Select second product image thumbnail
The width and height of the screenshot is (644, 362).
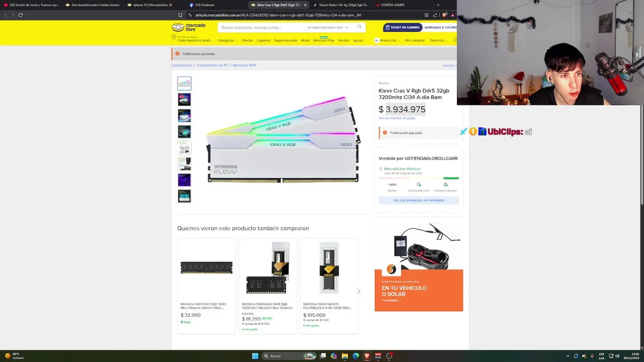(184, 100)
